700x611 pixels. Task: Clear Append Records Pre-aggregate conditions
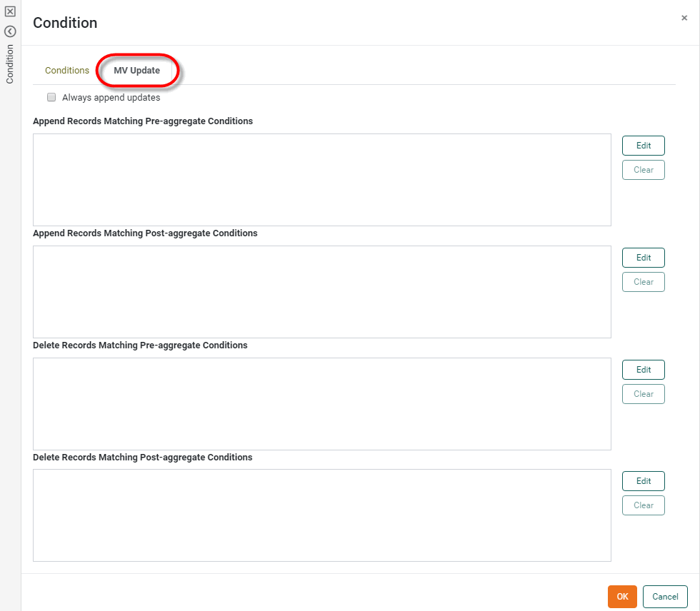click(643, 170)
